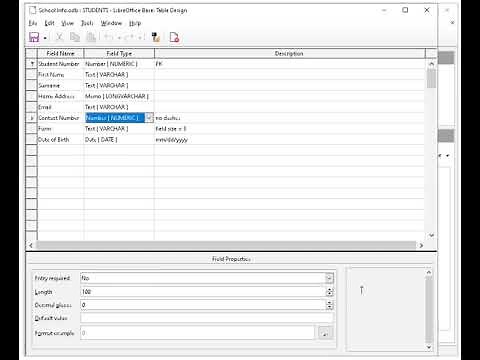The image size is (480, 360).
Task: Click the Cut scissors icon
Action: [59, 37]
